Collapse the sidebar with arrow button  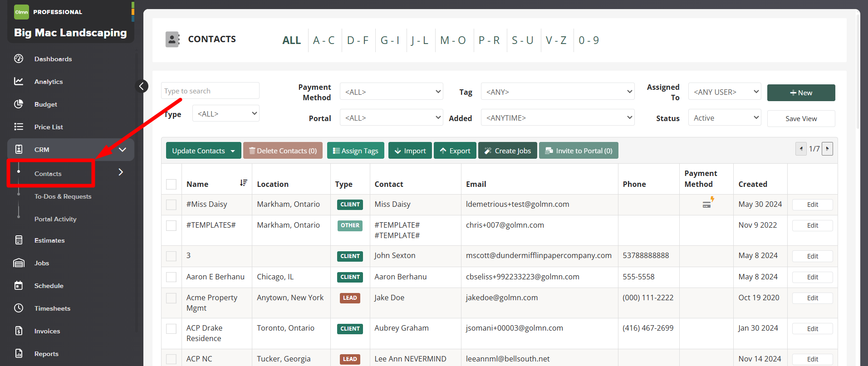142,86
